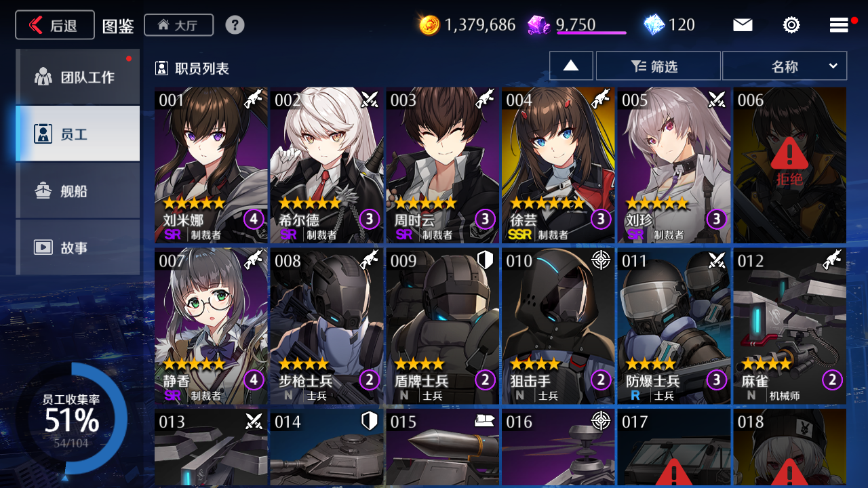Click the sniper crosshair icon on card 010
Viewport: 868px width, 488px height.
(601, 260)
